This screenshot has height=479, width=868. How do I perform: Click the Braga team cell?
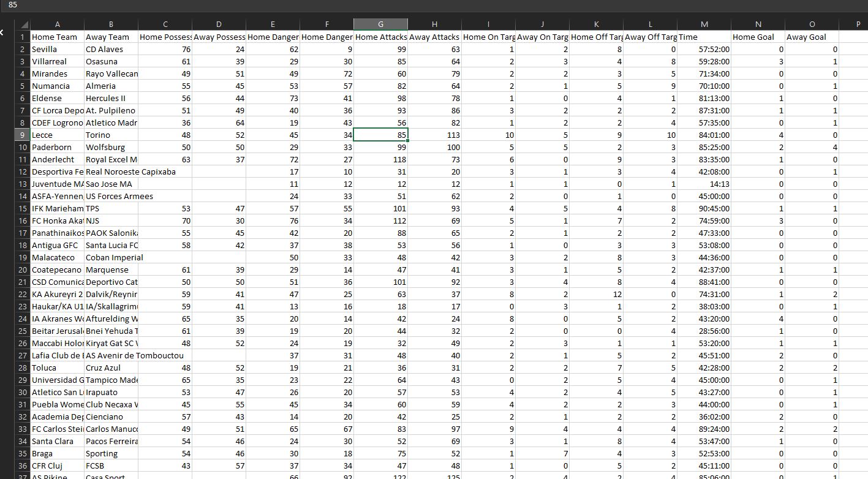coord(57,453)
